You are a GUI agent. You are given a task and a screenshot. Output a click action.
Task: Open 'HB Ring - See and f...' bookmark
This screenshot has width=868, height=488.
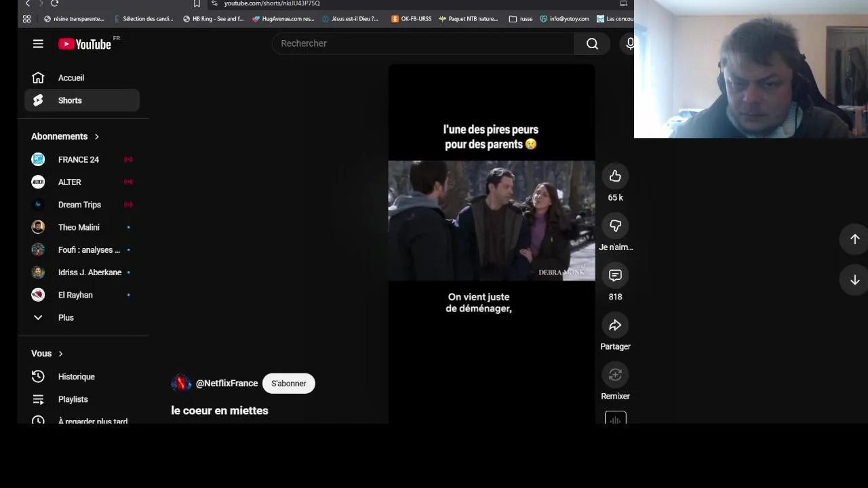(x=213, y=19)
